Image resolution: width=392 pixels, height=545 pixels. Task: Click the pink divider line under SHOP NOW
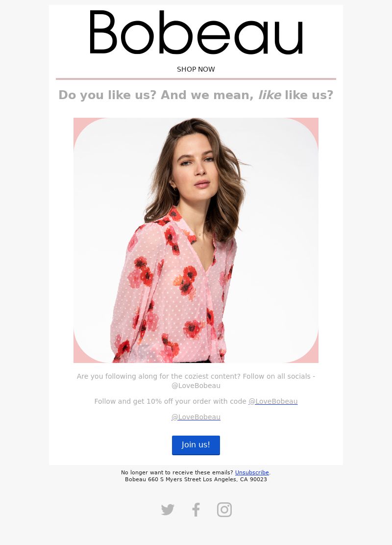(x=196, y=79)
